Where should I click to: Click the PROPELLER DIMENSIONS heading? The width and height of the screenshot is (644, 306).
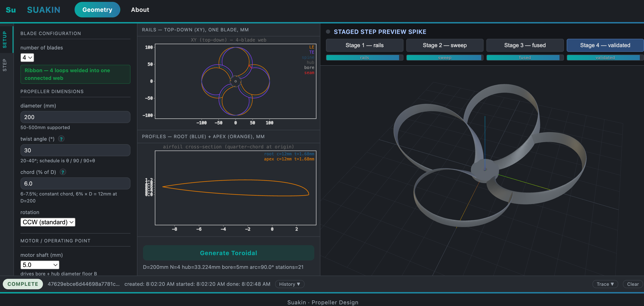pyautogui.click(x=52, y=91)
